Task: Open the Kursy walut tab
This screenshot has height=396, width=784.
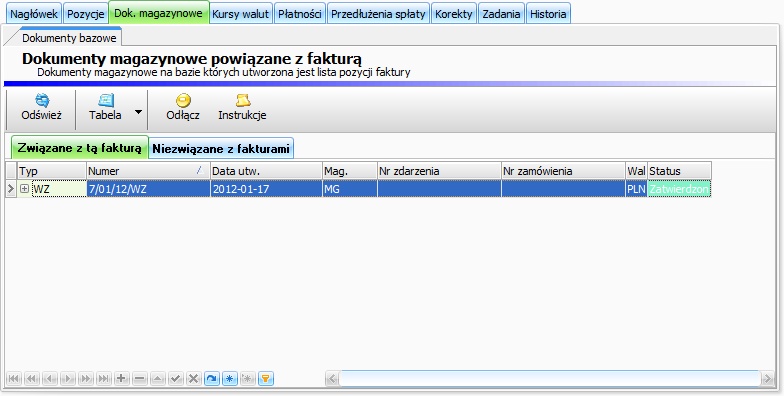Action: click(x=240, y=14)
